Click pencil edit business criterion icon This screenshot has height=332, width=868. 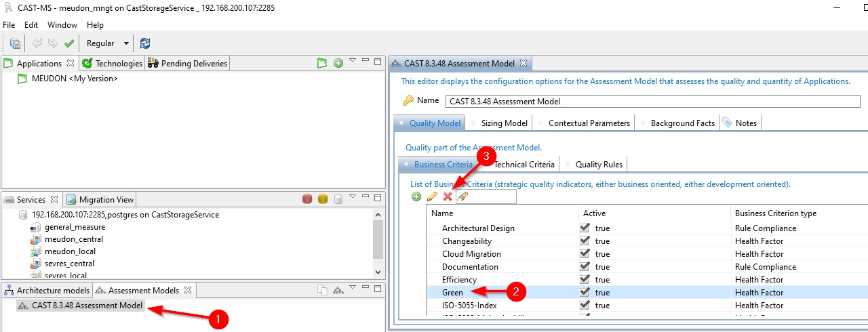click(432, 196)
